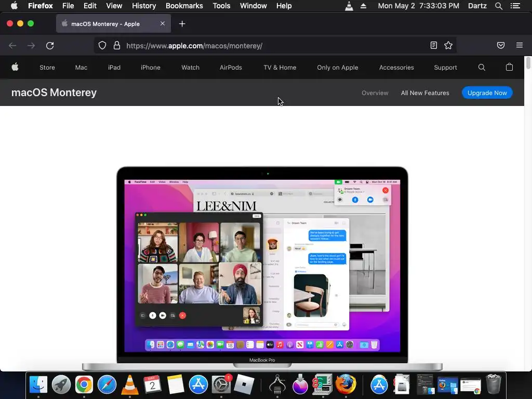
Task: Click the address bar URL field
Action: coord(275,46)
